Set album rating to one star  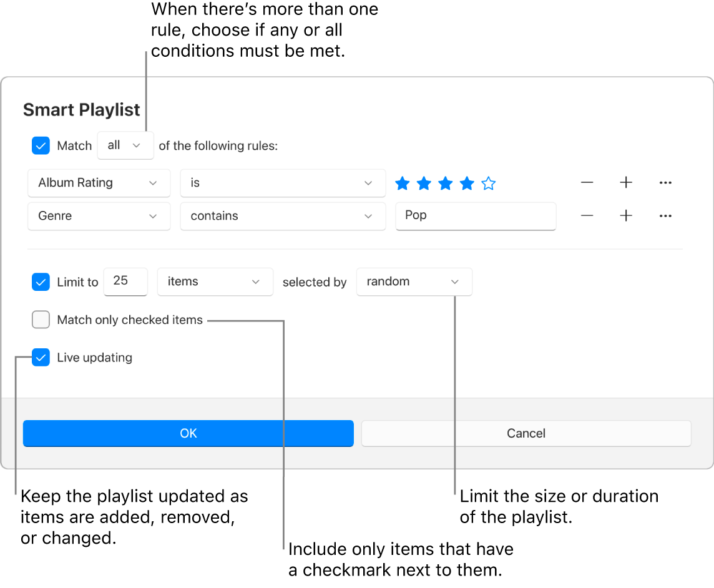click(x=402, y=184)
